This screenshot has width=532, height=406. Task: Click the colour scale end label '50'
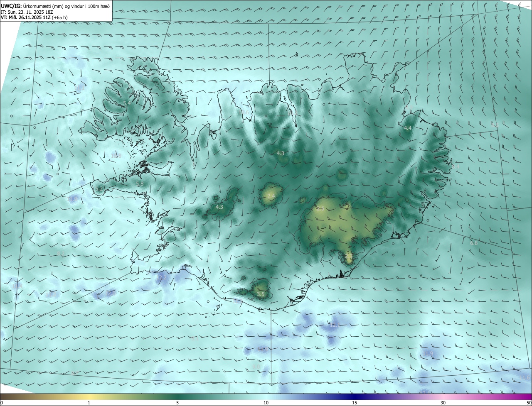pos(528,403)
